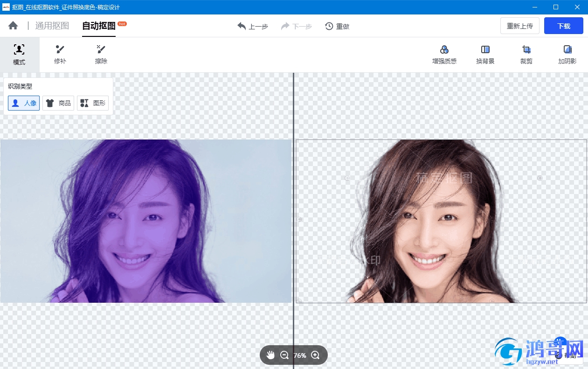This screenshot has width=588, height=369.
Task: Switch to 通用抠图 tab
Action: coord(52,26)
